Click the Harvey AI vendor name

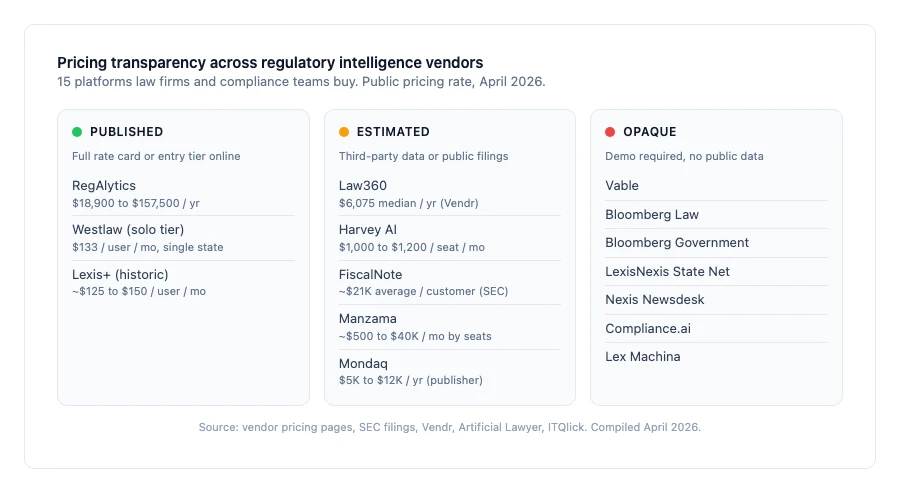[x=368, y=230]
